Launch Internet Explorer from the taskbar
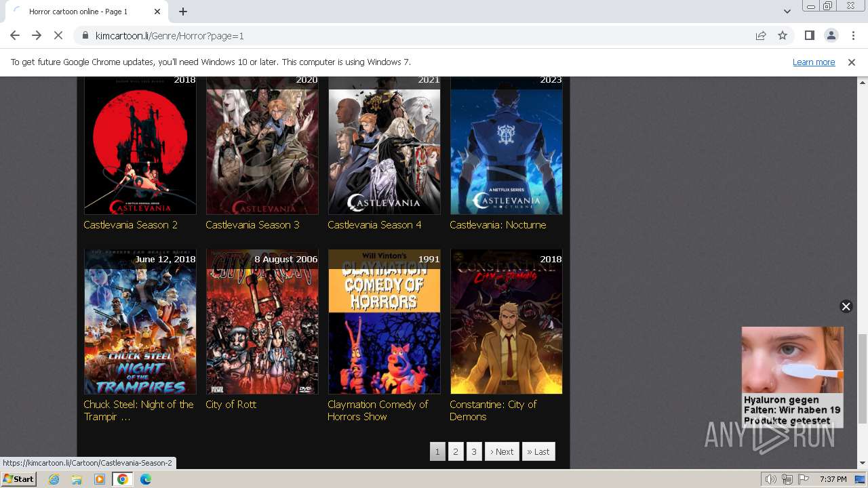The height and width of the screenshot is (488, 868). point(54,479)
